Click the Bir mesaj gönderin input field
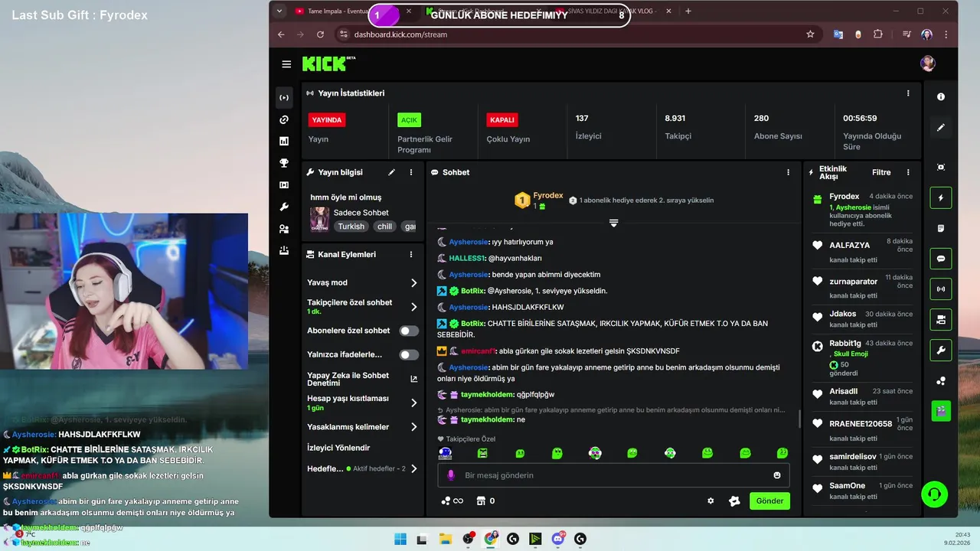 point(612,475)
